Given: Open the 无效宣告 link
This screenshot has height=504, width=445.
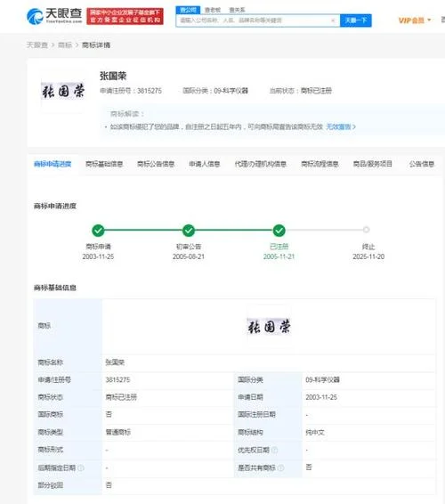Looking at the screenshot, I should click(341, 127).
